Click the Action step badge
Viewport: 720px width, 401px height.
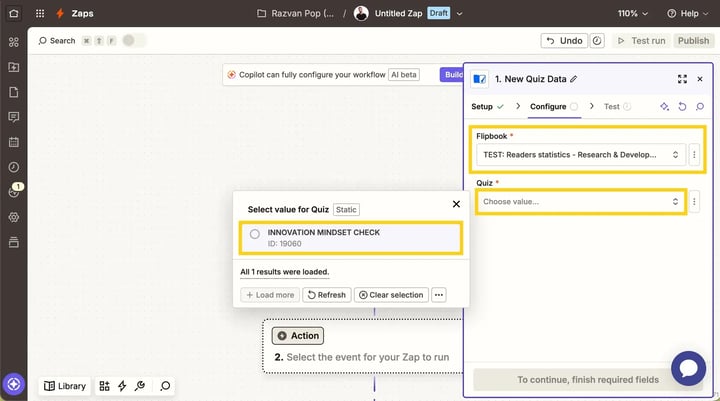point(298,336)
